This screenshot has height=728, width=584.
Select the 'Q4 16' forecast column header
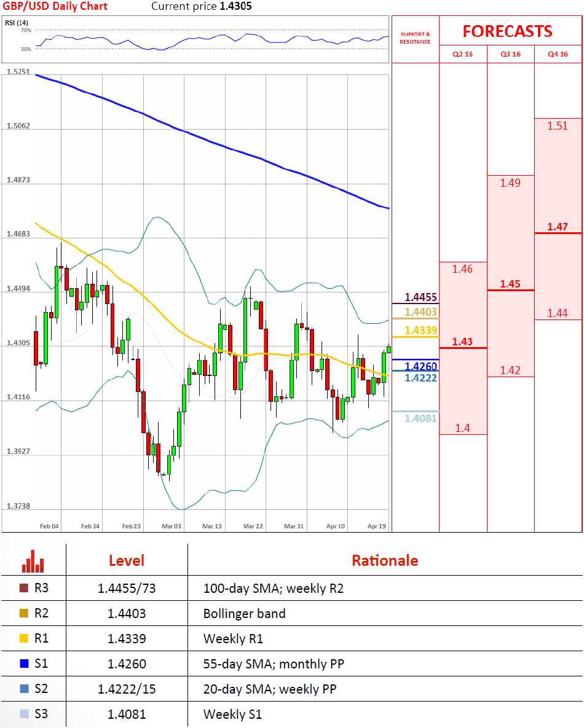(x=558, y=54)
